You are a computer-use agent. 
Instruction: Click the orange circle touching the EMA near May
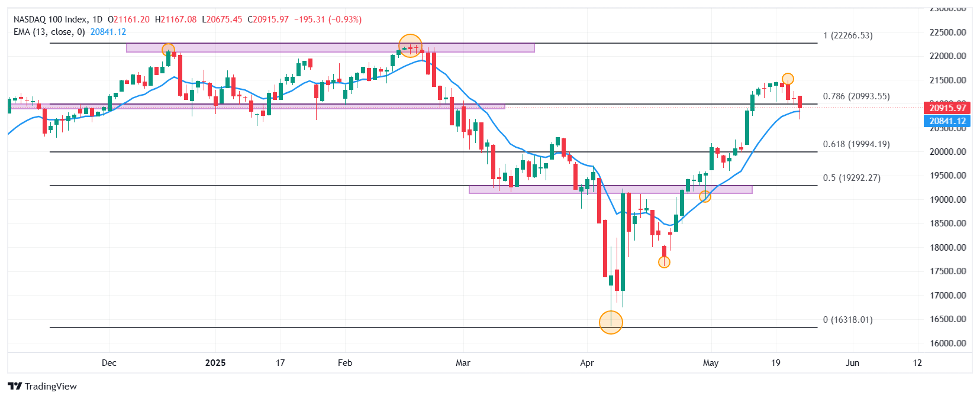point(705,196)
